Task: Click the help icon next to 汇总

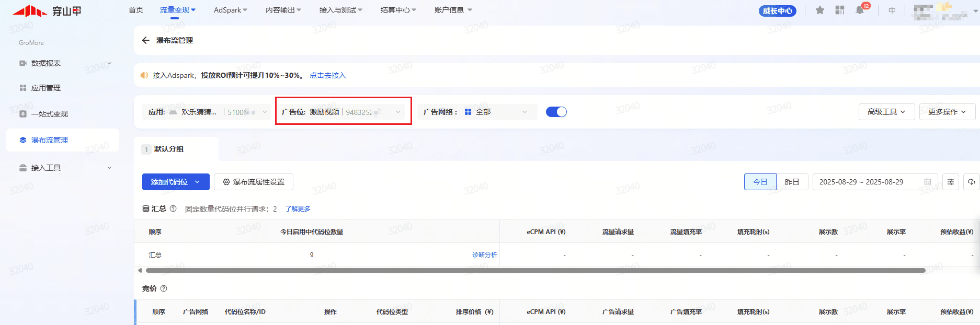Action: pos(173,208)
